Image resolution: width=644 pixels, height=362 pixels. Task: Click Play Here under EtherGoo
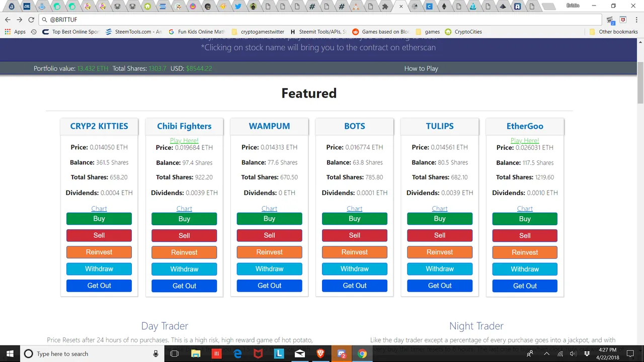[525, 140]
